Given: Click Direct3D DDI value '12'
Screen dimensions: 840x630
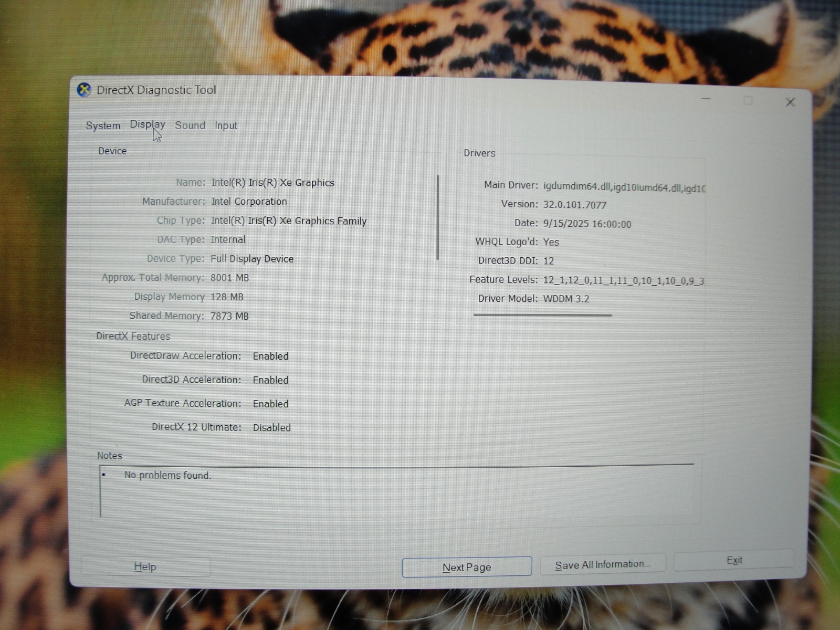Looking at the screenshot, I should point(549,261).
